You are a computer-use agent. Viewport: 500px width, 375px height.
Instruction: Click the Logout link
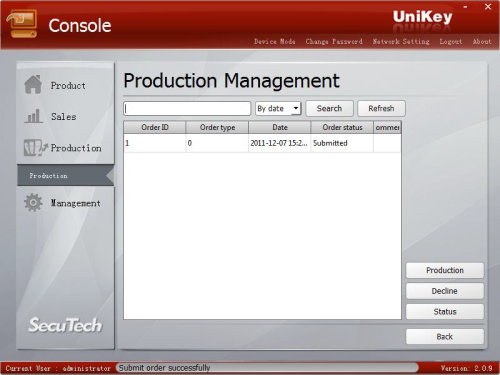(x=451, y=42)
